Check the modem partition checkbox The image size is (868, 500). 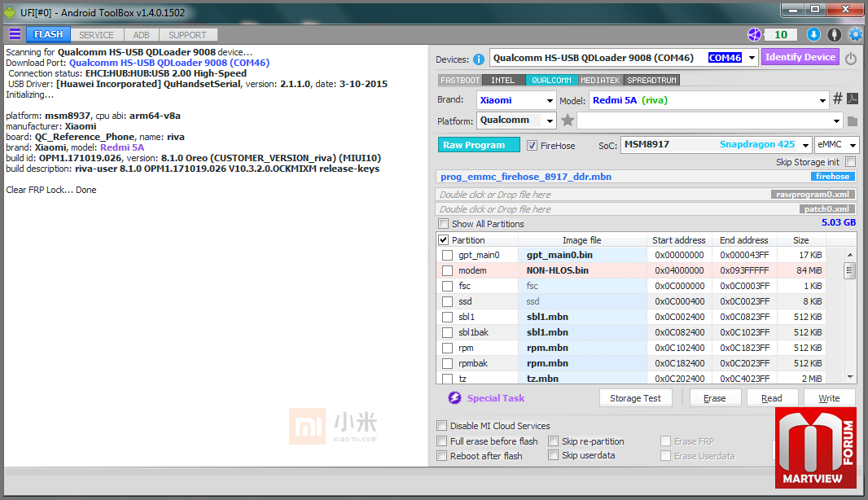(447, 270)
